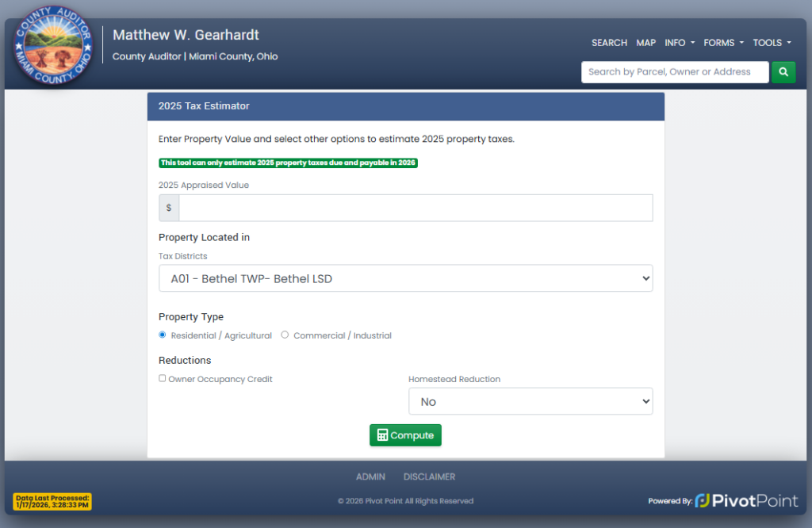Expand the Homestead Reduction dropdown
Screen dimensions: 812x528
pos(530,402)
